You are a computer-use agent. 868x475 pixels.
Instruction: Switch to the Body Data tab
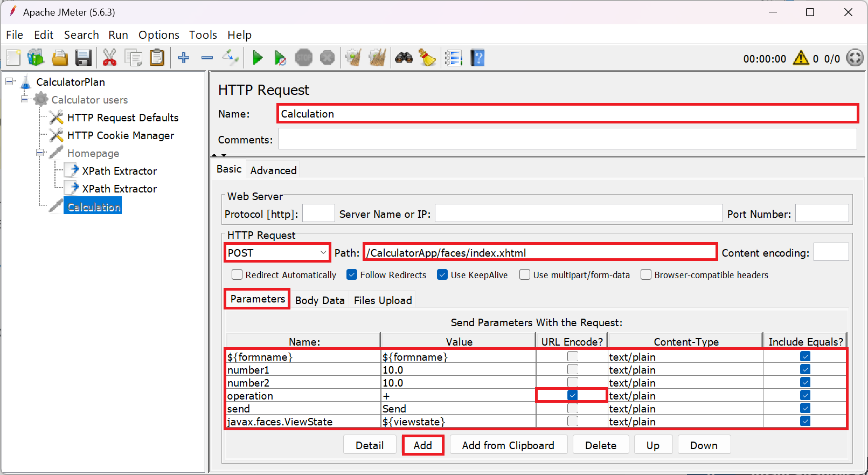click(320, 300)
